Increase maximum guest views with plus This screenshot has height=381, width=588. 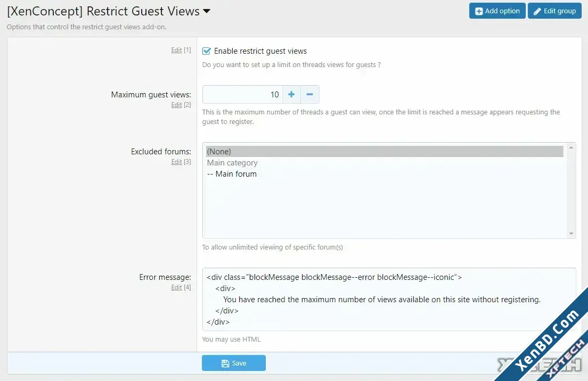[x=291, y=94]
